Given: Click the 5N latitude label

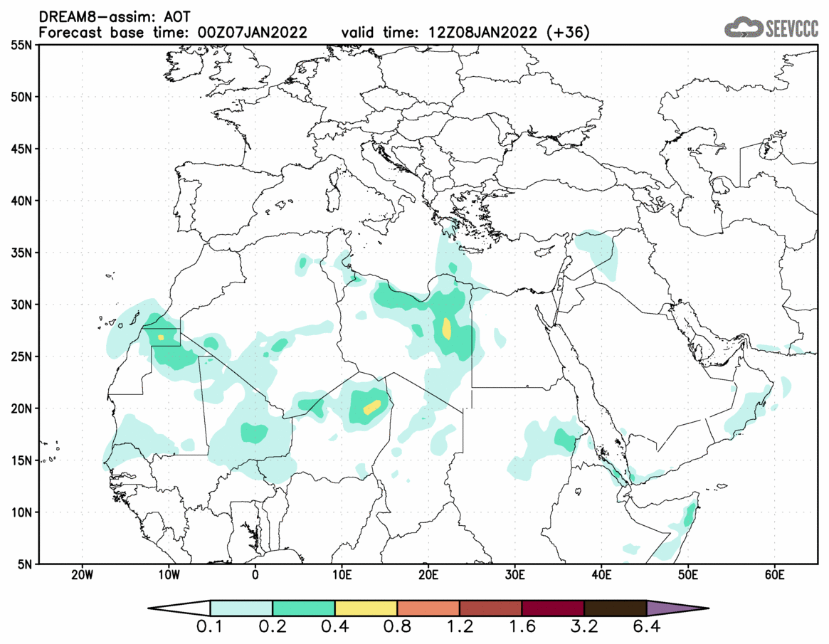Looking at the screenshot, I should [24, 564].
